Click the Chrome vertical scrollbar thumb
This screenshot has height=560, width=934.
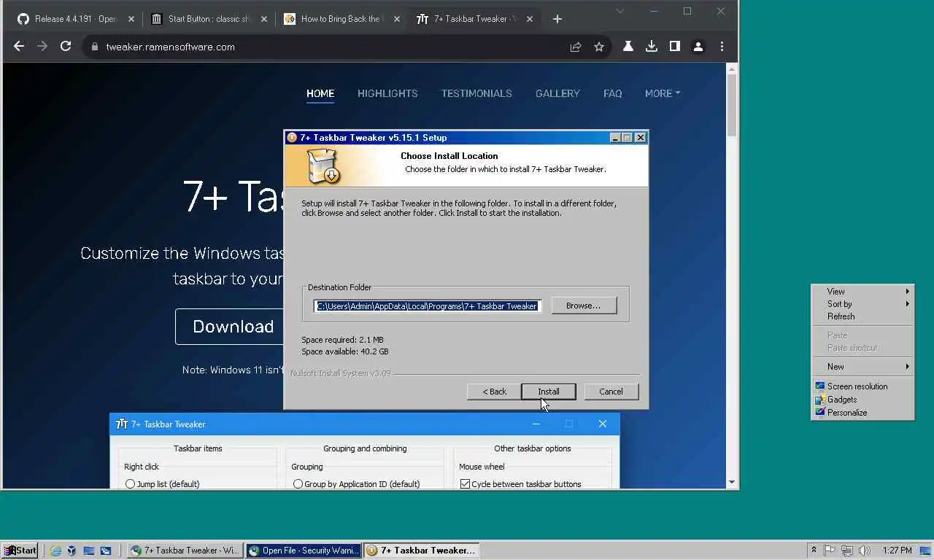pos(732,105)
